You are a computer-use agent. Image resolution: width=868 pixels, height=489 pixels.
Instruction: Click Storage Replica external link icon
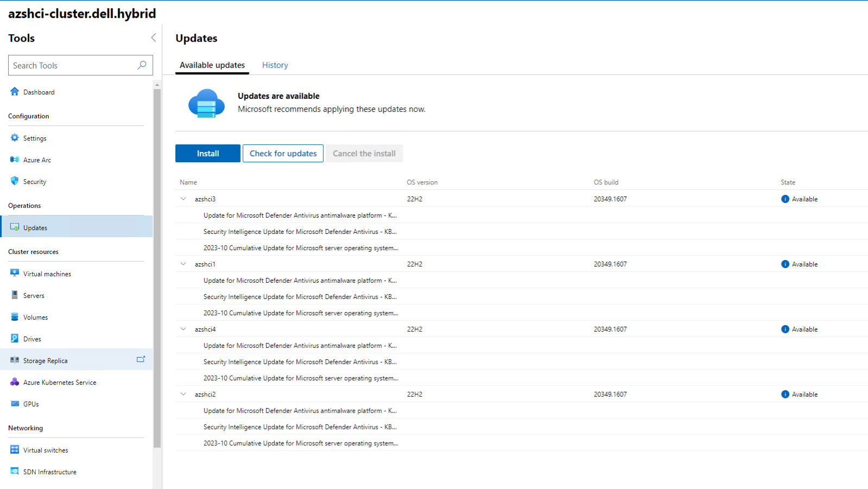(x=141, y=359)
